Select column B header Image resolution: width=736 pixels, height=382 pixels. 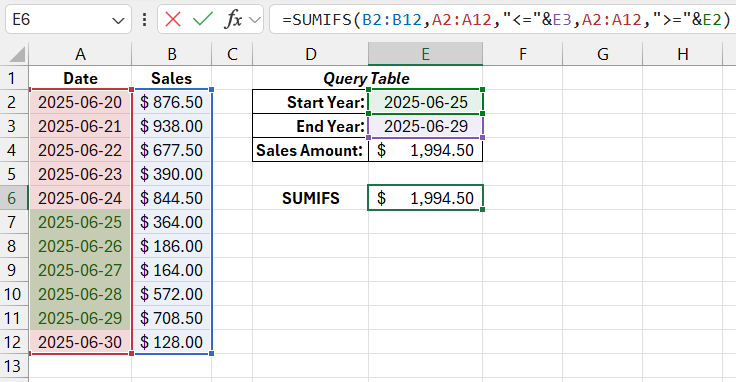[172, 54]
